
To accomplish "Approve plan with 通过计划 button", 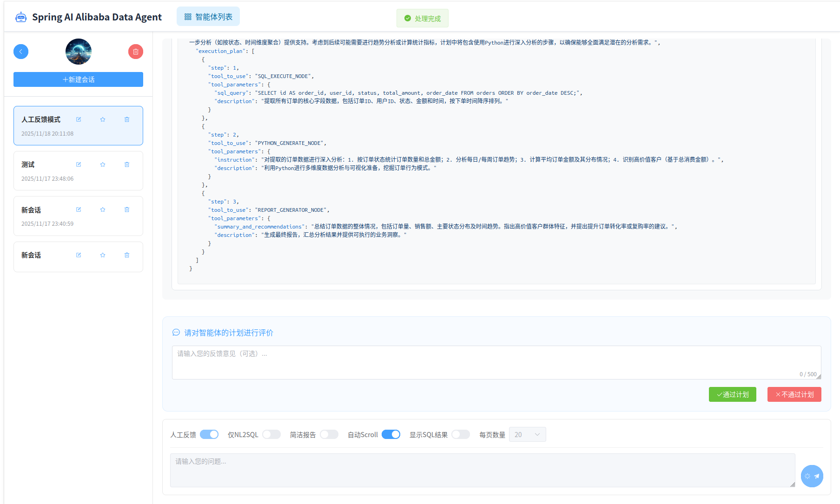I will click(732, 394).
